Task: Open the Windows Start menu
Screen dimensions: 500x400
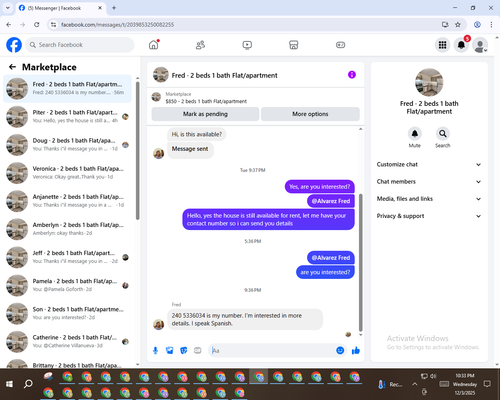Action: [x=9, y=384]
